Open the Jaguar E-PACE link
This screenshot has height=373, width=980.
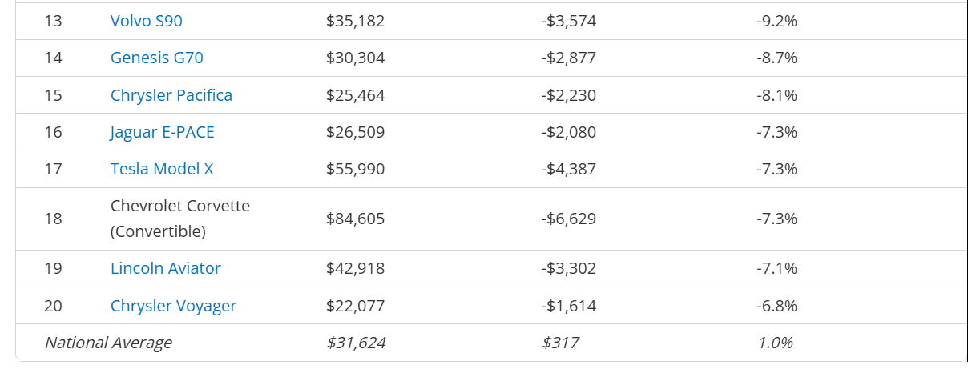[163, 132]
